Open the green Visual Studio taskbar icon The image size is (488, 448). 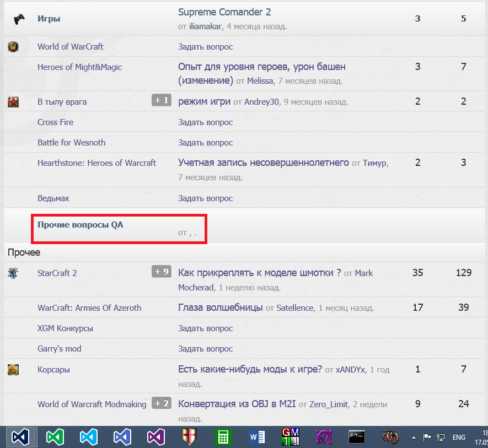pyautogui.click(x=55, y=437)
